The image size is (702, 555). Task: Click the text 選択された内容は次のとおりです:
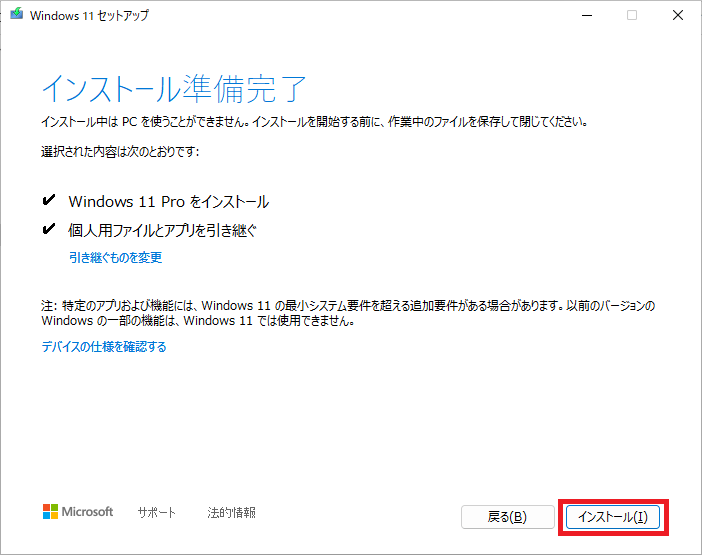120,152
